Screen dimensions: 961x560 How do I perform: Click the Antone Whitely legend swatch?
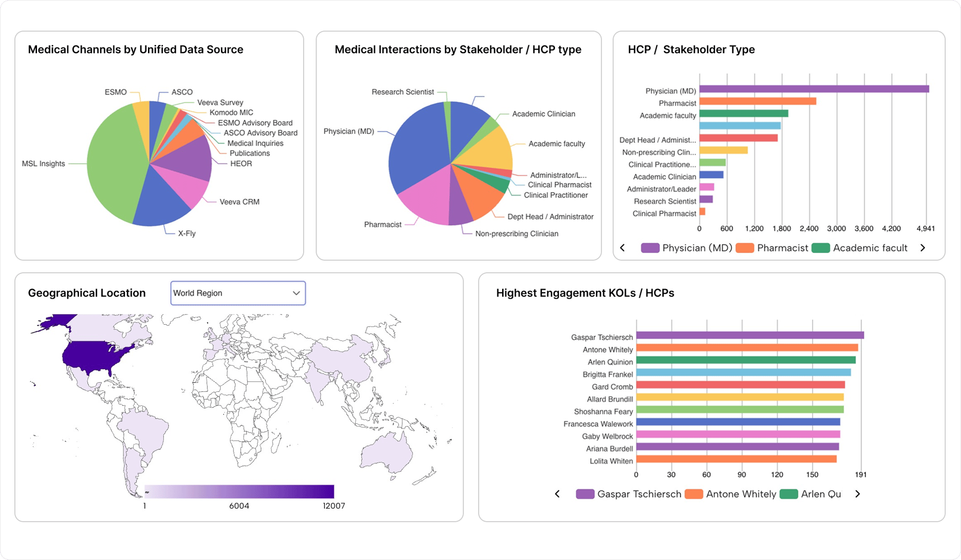[x=694, y=494]
